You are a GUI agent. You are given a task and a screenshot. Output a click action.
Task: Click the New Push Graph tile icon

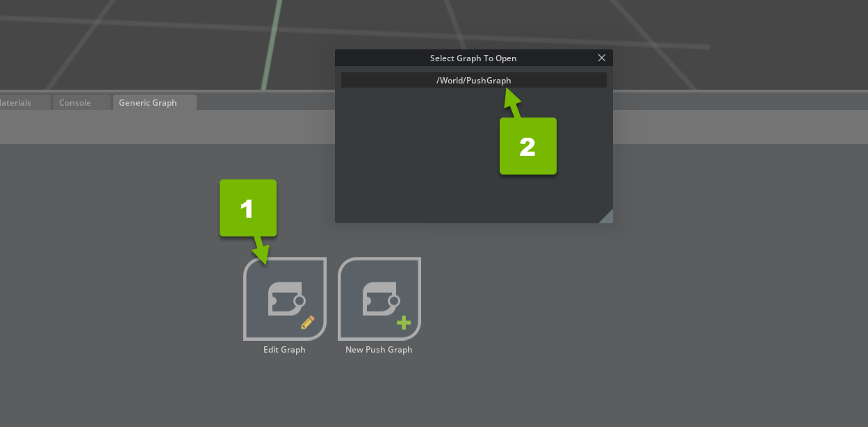point(379,298)
